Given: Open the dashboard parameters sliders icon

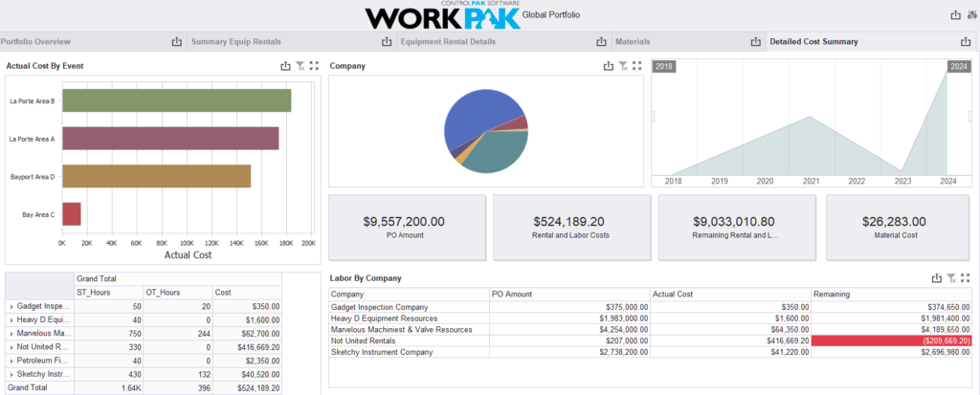Looking at the screenshot, I should [971, 15].
